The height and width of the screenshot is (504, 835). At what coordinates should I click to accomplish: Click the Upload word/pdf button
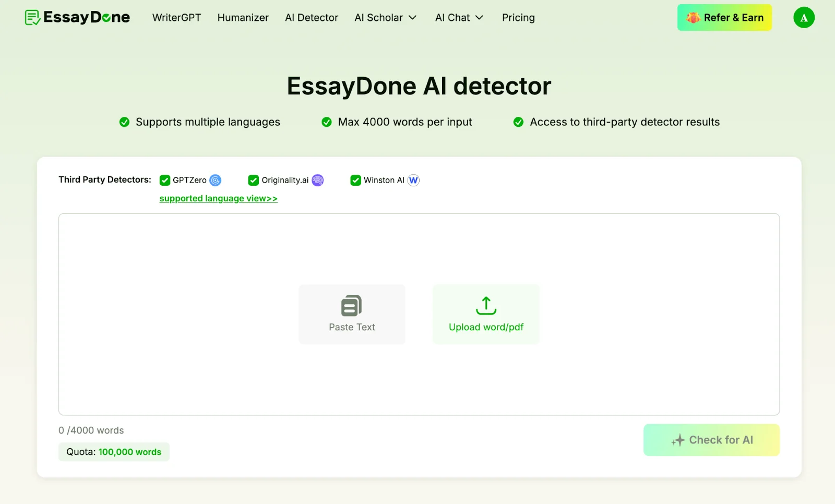click(486, 314)
